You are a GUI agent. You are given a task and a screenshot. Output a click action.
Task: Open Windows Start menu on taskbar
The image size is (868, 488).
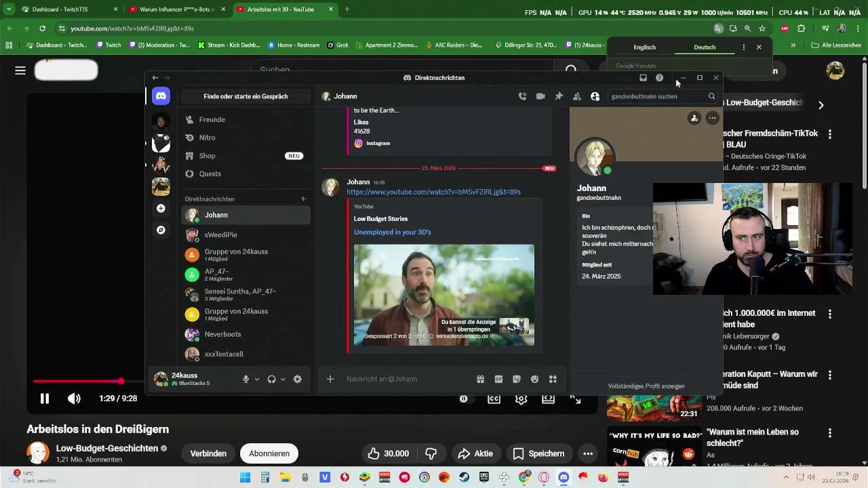(x=245, y=477)
